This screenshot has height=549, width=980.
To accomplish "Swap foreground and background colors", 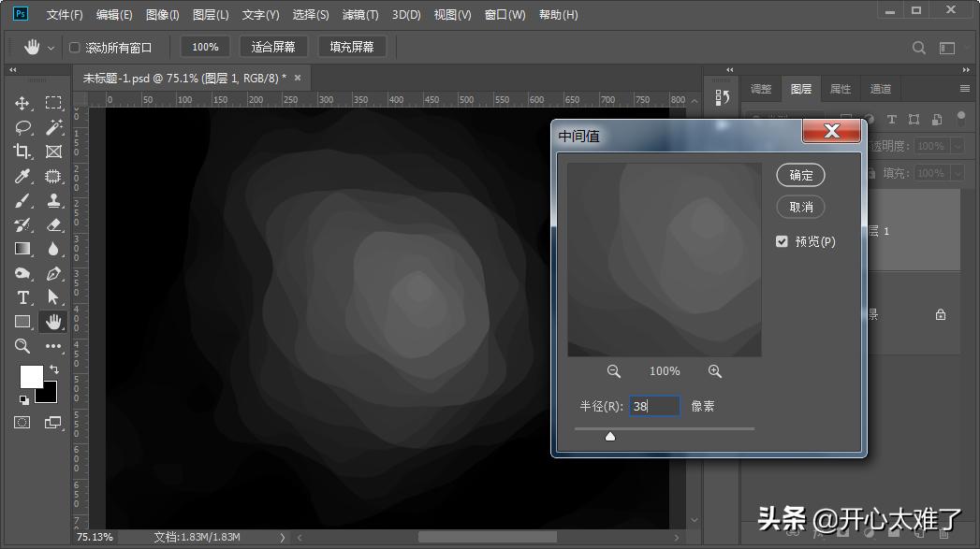I will pyautogui.click(x=53, y=370).
